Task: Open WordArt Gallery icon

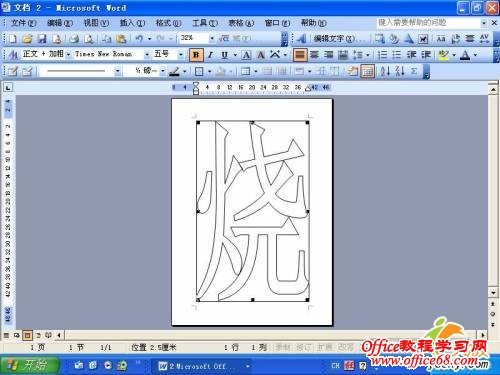Action: tap(379, 39)
